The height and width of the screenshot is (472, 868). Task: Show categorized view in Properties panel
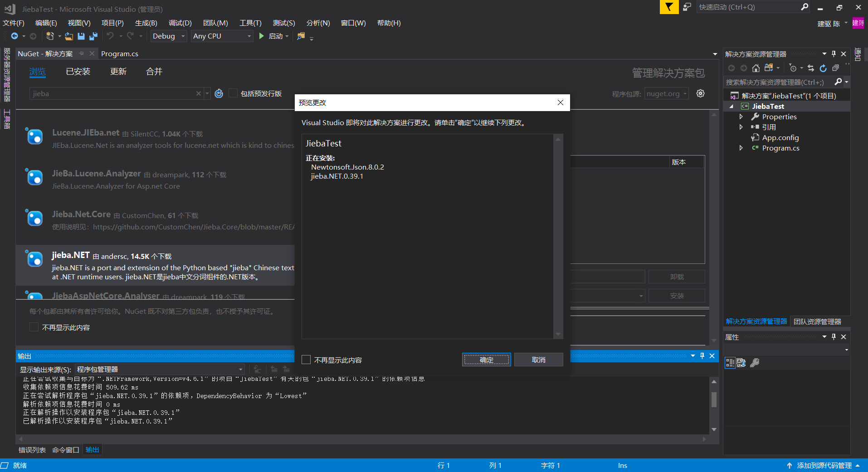730,363
